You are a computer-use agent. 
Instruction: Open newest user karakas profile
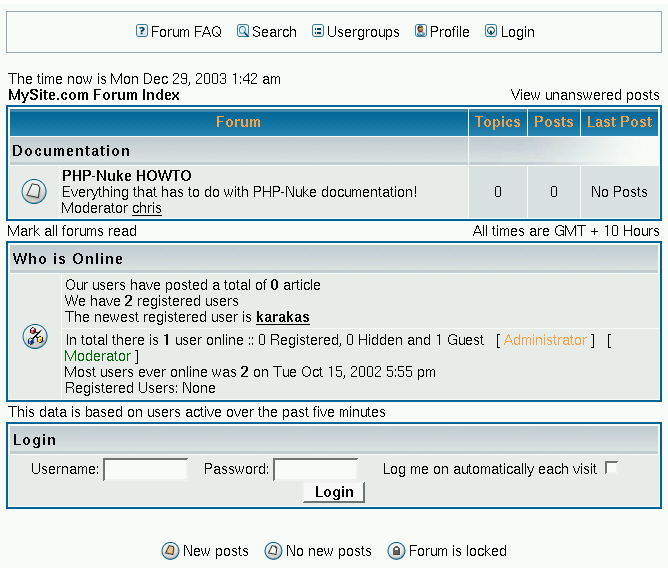283,317
